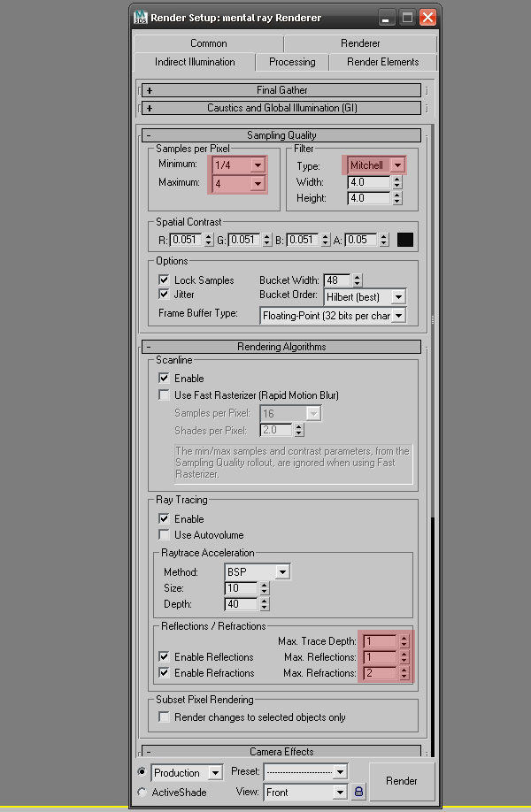Toggle Enable Refractions checkbox

pyautogui.click(x=164, y=673)
